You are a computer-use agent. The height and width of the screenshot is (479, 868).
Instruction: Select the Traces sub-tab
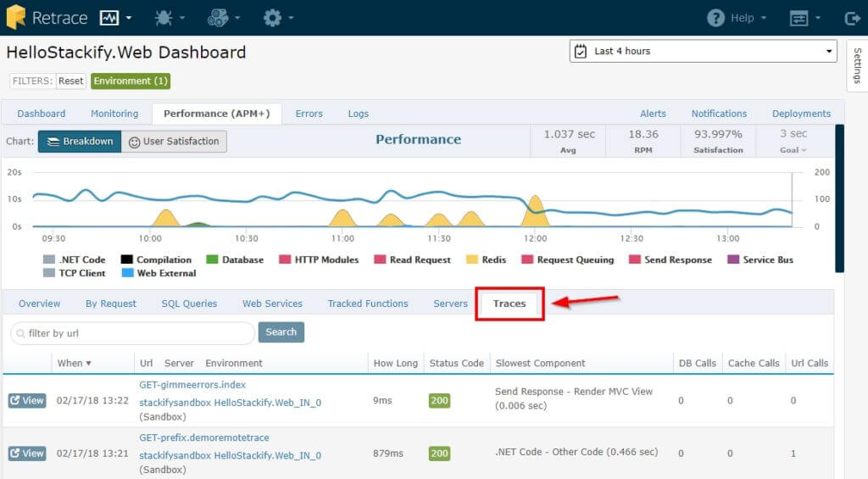point(509,304)
